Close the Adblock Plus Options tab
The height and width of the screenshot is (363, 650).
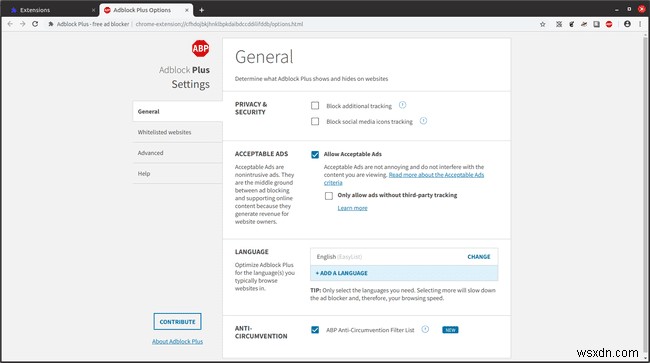[x=187, y=10]
